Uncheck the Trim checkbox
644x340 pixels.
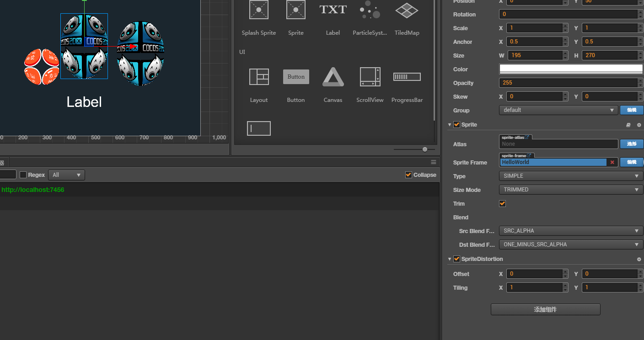[502, 204]
